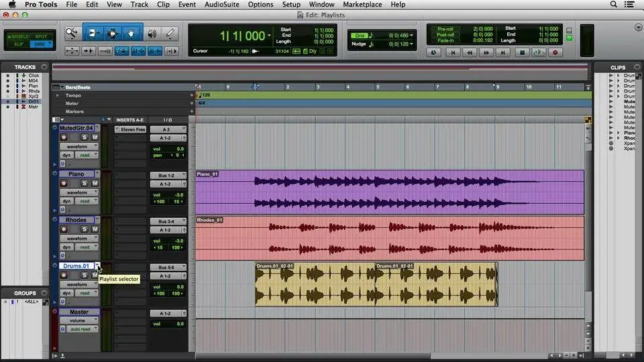Select the Selector waveform tool

(113, 34)
